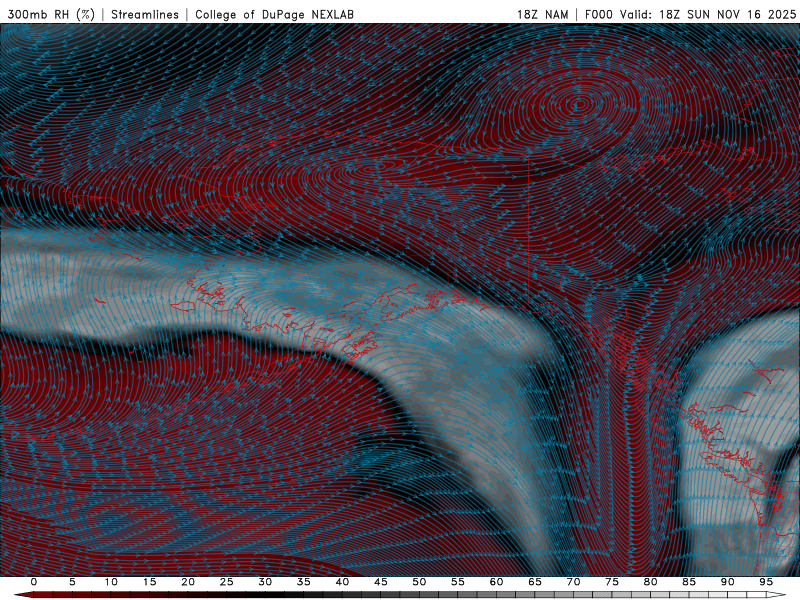
Task: Click the colorbar tick label "20"
Action: click(x=188, y=582)
